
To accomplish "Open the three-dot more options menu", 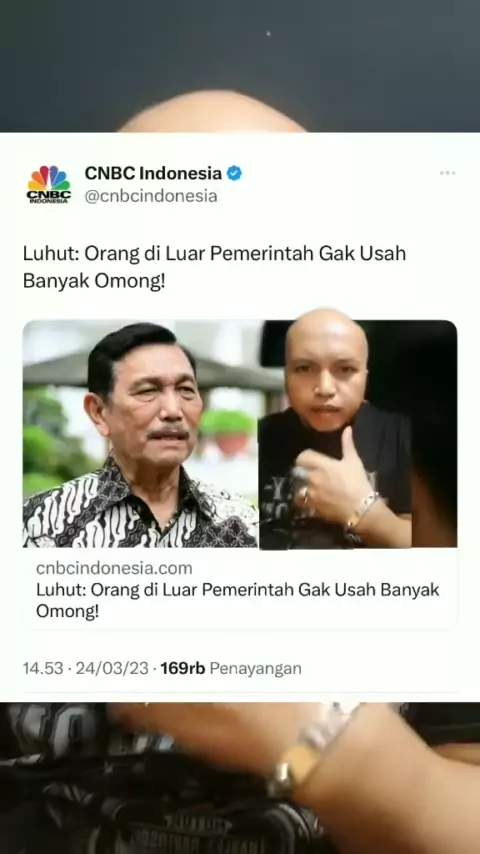I will click(447, 173).
